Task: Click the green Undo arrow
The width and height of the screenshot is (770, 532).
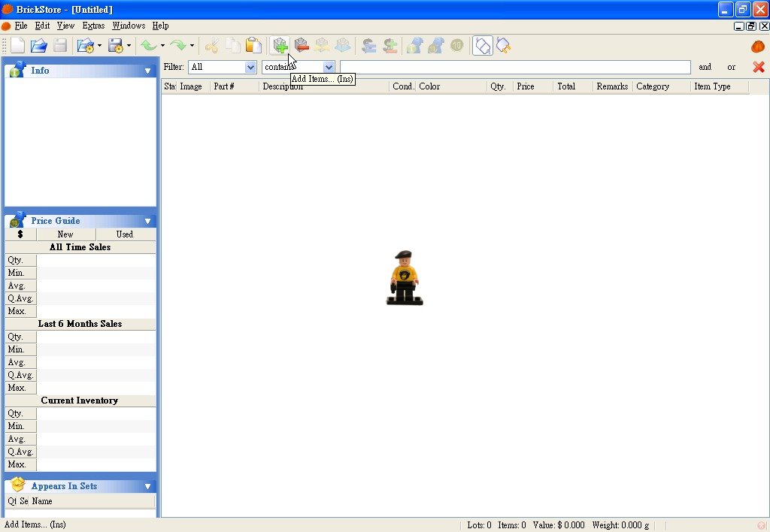Action: pos(148,46)
